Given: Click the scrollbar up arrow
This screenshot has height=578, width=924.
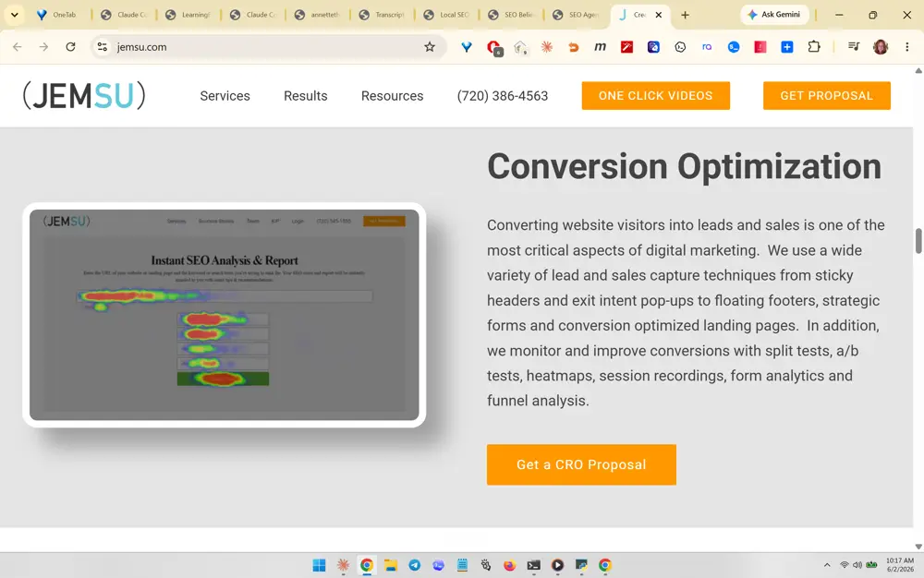Looking at the screenshot, I should (918, 70).
